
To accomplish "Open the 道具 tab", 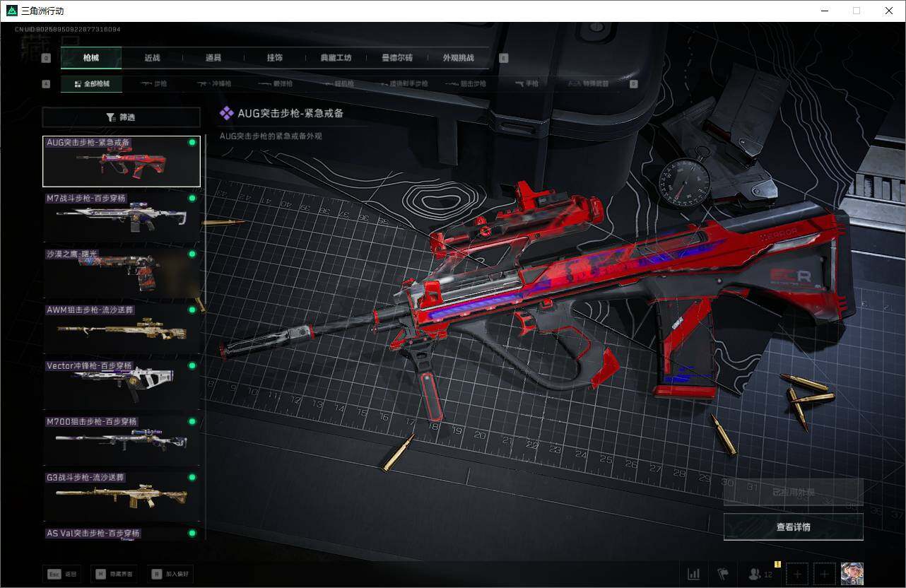I will [x=213, y=58].
